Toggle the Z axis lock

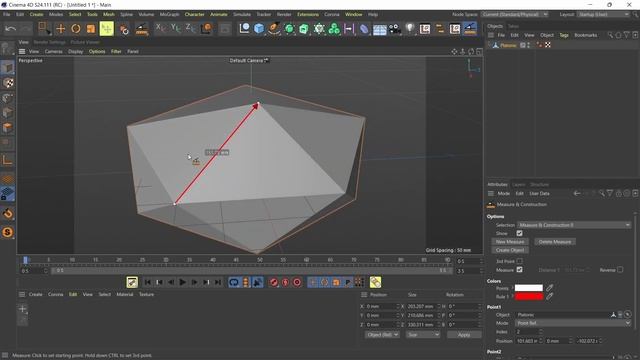point(190,29)
